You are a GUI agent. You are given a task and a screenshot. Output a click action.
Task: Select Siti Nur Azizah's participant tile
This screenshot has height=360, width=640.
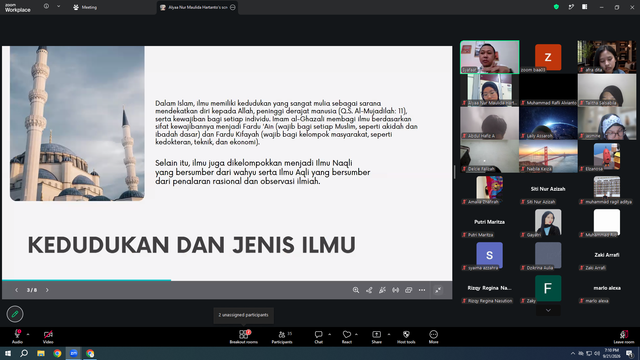[x=548, y=189]
